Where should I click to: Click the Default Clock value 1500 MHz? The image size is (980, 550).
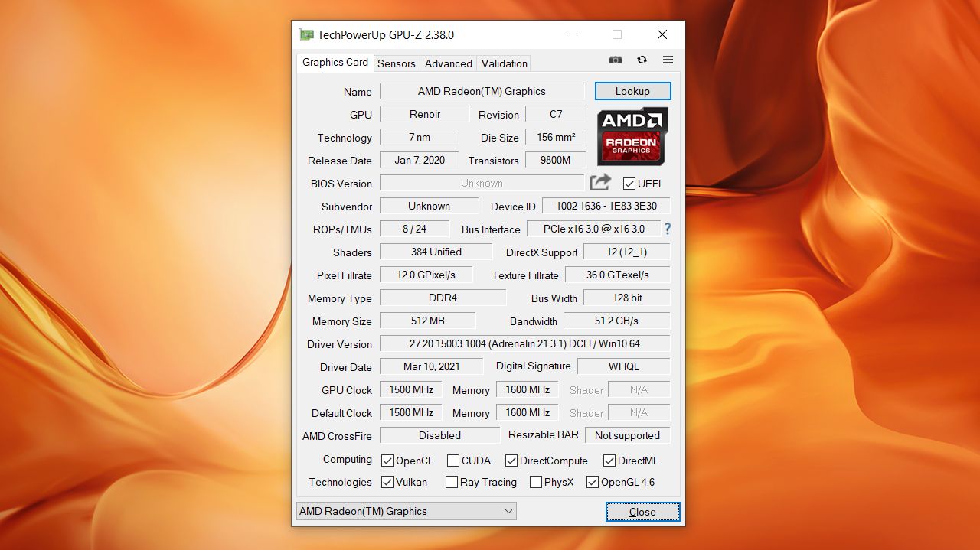pos(411,412)
